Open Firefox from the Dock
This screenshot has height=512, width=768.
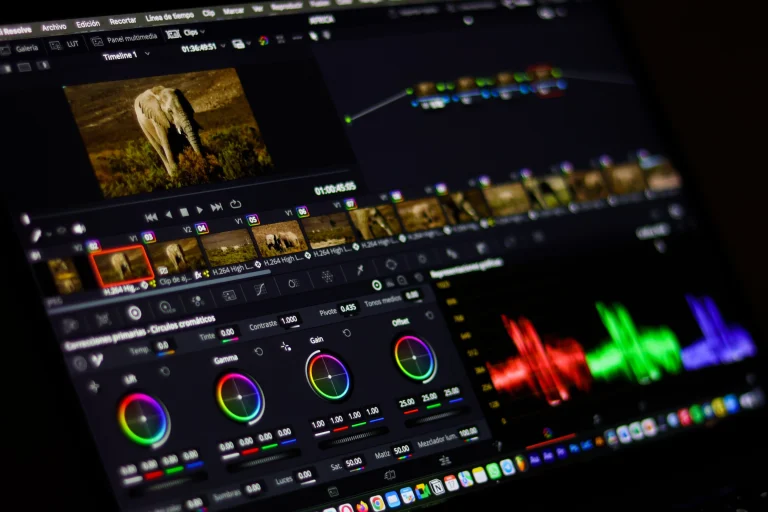point(361,507)
